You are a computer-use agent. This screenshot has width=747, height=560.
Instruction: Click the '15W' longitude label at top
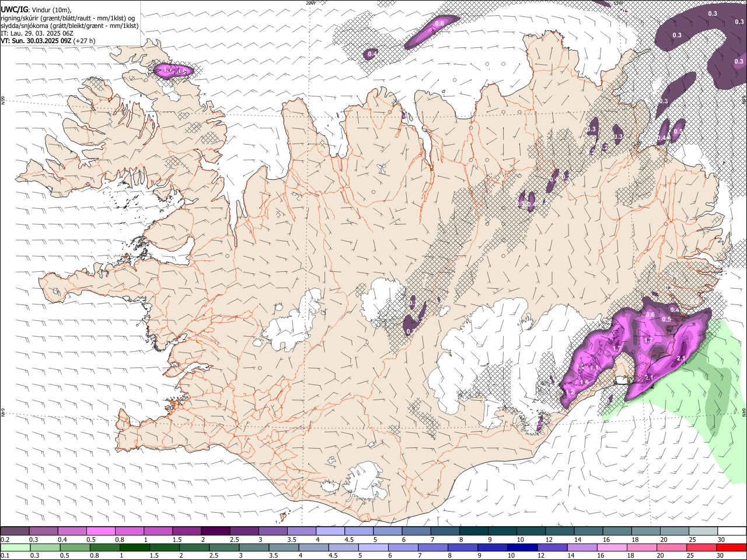click(x=618, y=3)
